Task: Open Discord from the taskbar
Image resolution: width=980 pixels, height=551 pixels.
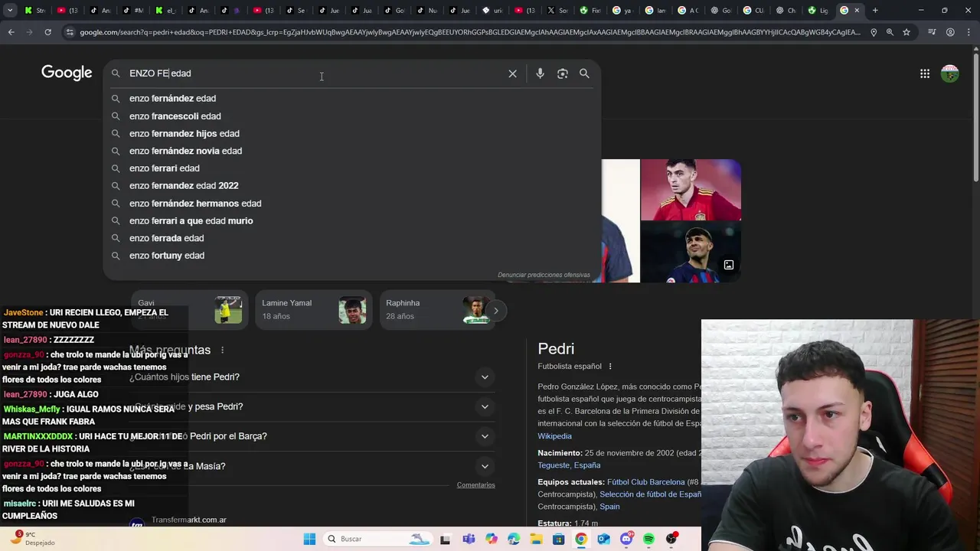Action: tap(626, 539)
